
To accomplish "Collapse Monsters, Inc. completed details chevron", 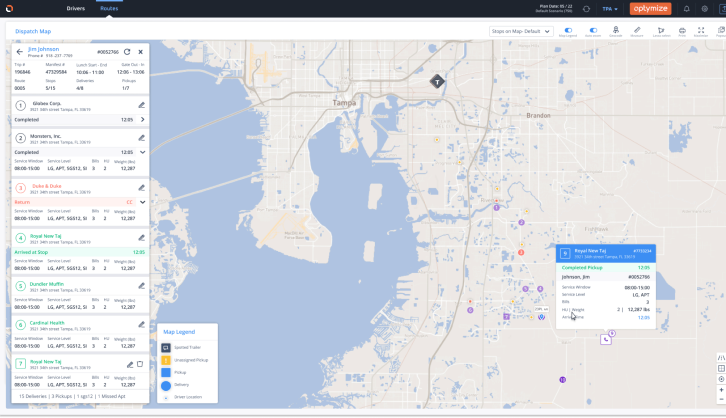I will click(143, 152).
